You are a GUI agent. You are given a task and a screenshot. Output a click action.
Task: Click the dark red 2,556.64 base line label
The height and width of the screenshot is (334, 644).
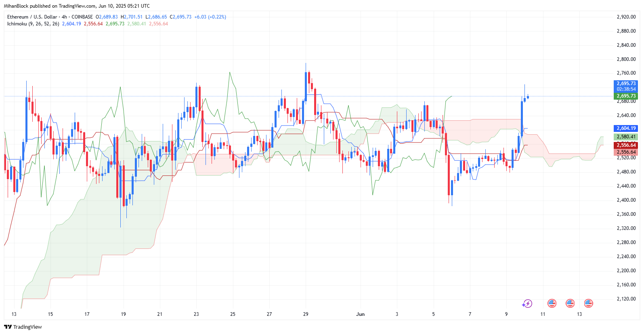tap(626, 145)
